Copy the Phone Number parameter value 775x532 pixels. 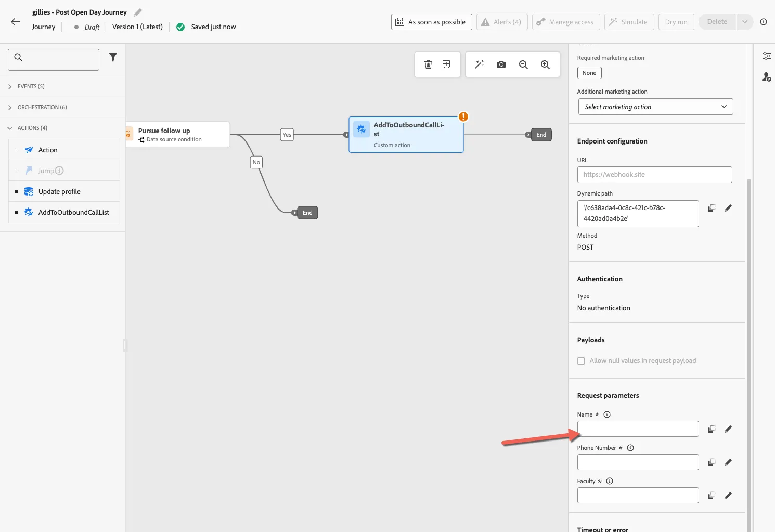(712, 462)
